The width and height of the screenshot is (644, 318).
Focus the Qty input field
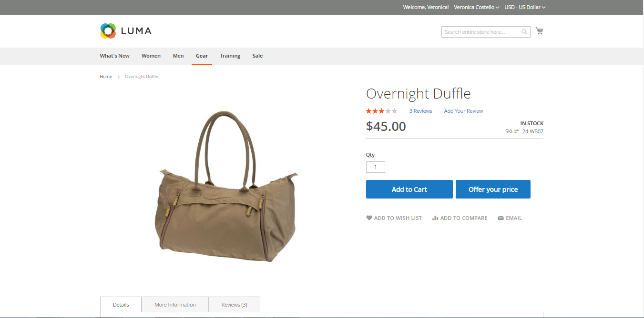pos(376,167)
